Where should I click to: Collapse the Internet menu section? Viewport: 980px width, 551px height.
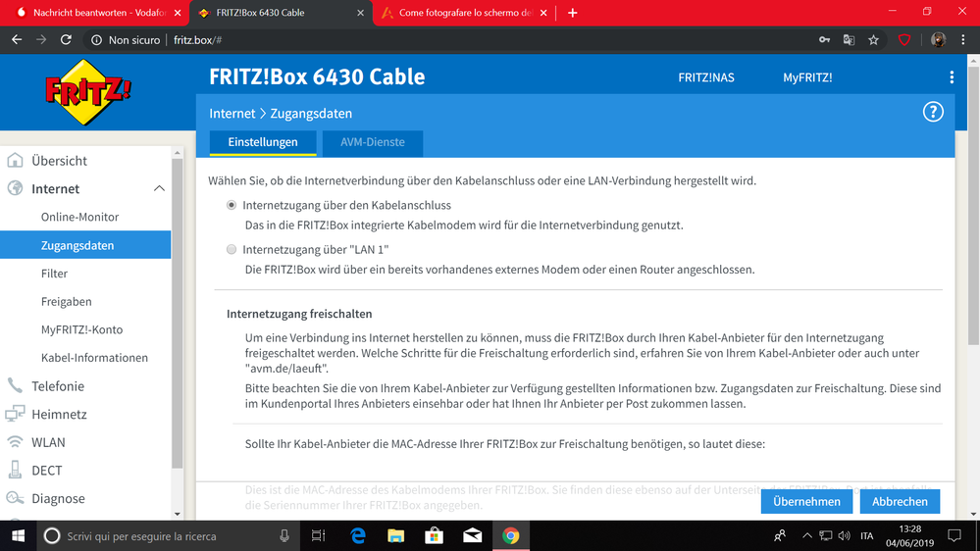(x=159, y=188)
